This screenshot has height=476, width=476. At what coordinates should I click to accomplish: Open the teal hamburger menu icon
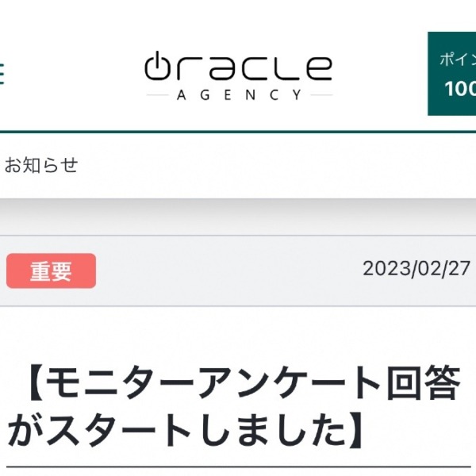(2, 73)
